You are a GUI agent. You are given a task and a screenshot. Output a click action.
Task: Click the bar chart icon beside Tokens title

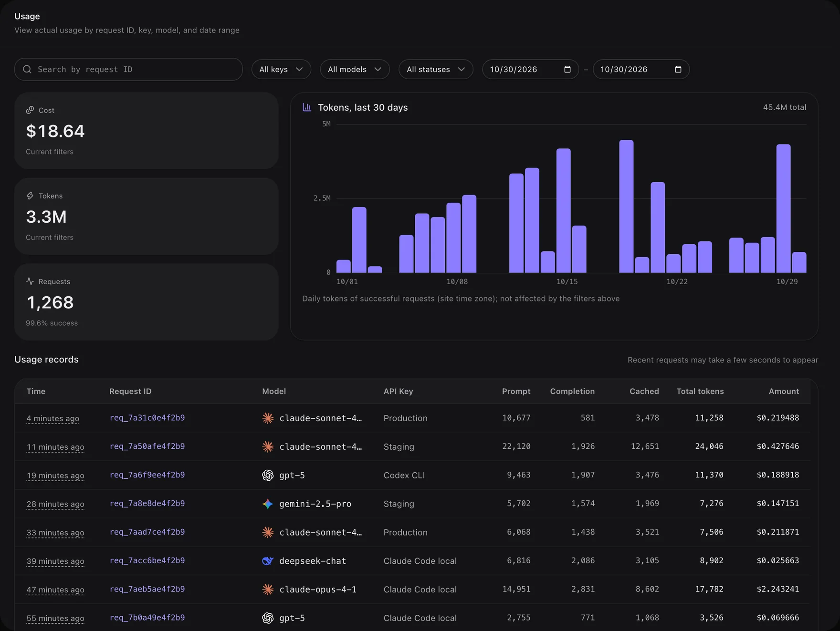307,107
